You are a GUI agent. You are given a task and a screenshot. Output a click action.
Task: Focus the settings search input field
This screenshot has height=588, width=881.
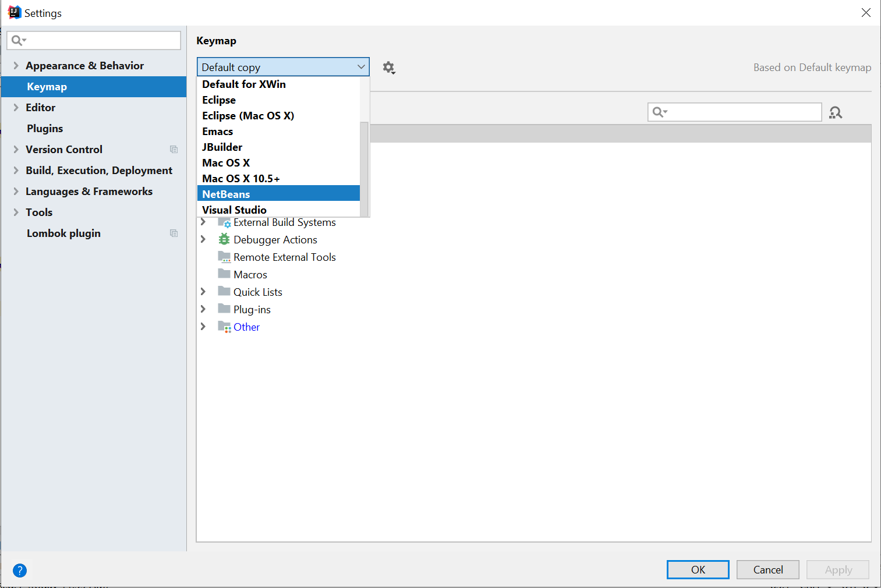(94, 40)
